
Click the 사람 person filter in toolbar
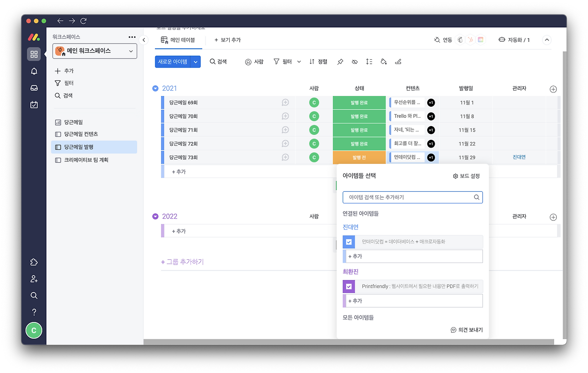pos(254,62)
